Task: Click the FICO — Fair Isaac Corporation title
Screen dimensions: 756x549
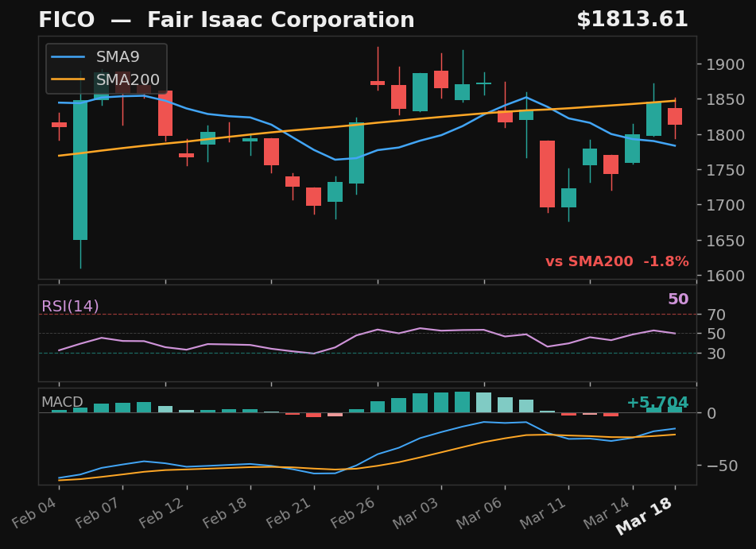Action: click(x=226, y=20)
